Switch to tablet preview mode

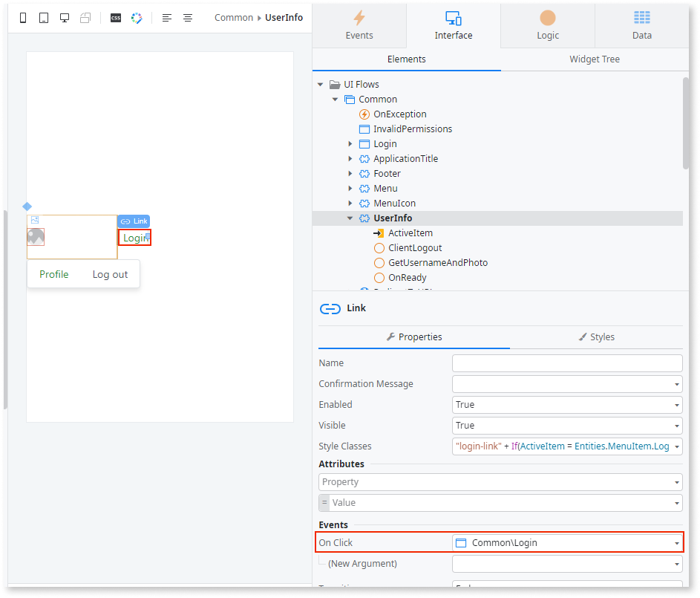43,18
